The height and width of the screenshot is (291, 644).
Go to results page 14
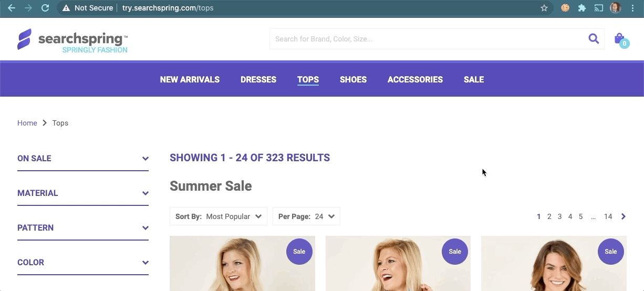click(608, 216)
